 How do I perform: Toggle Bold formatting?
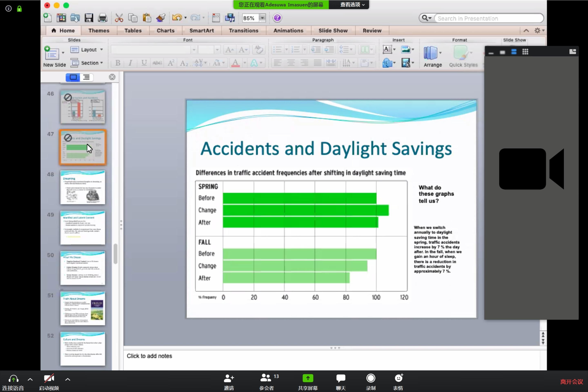118,63
